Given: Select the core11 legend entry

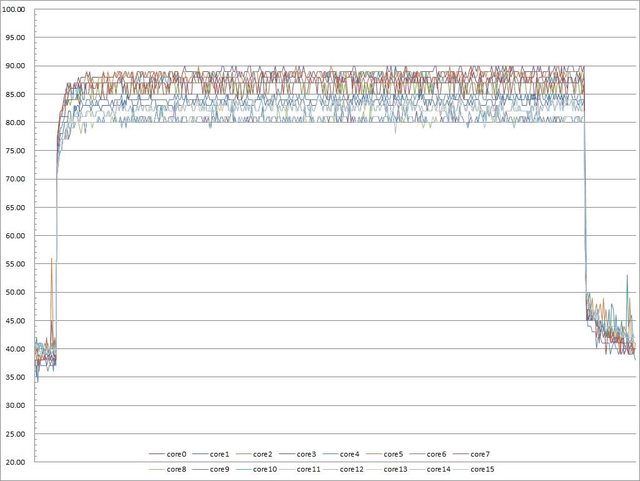Looking at the screenshot, I should click(309, 468).
